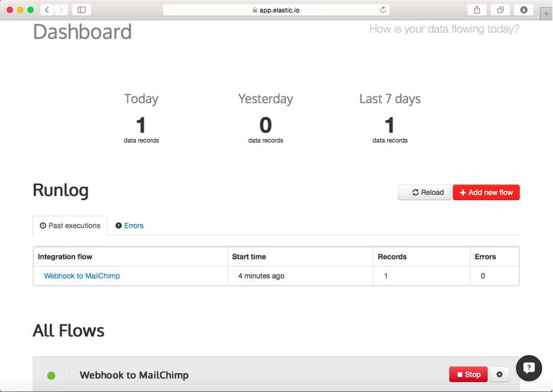Open the Safari share menu
The image size is (553, 392).
(477, 10)
